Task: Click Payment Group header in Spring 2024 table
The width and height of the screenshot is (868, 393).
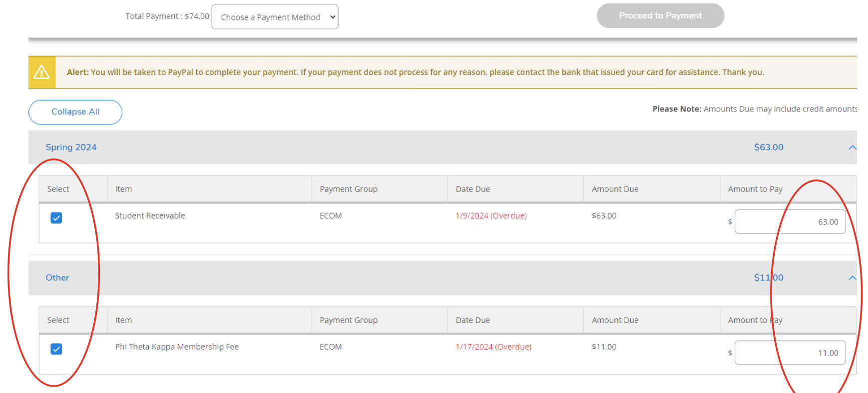Action: coord(349,189)
